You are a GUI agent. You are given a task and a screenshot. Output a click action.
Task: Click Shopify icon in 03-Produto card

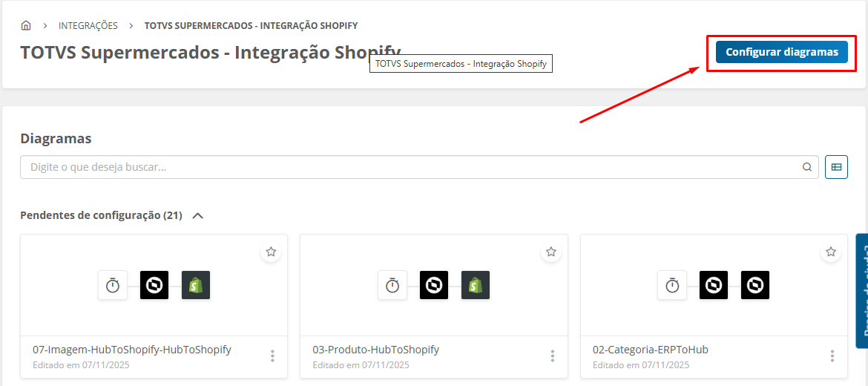(x=476, y=285)
